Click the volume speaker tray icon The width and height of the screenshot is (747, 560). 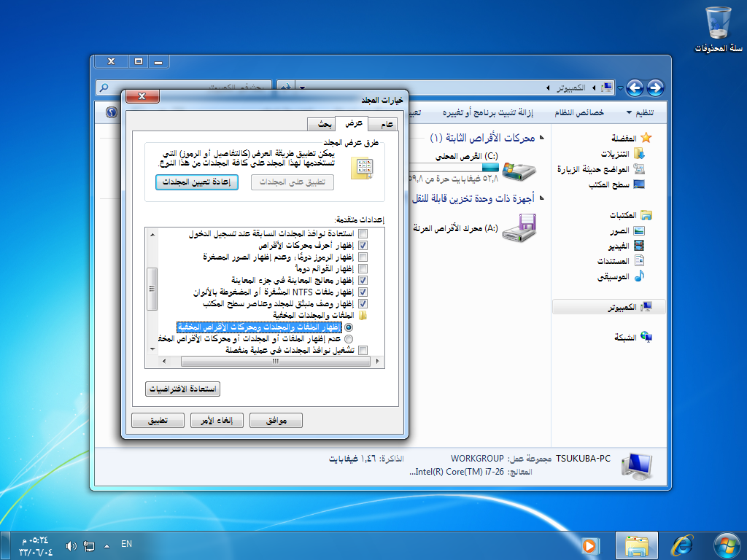click(71, 546)
